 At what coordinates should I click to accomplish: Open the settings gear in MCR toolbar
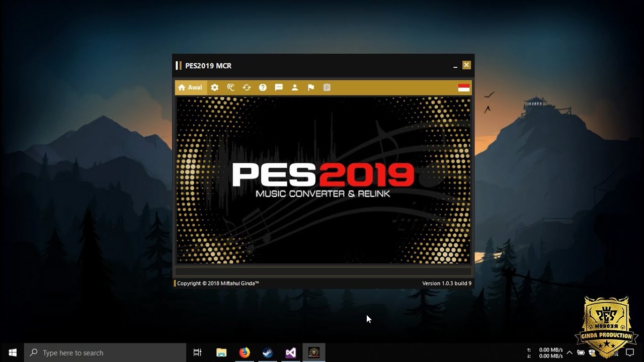[215, 87]
